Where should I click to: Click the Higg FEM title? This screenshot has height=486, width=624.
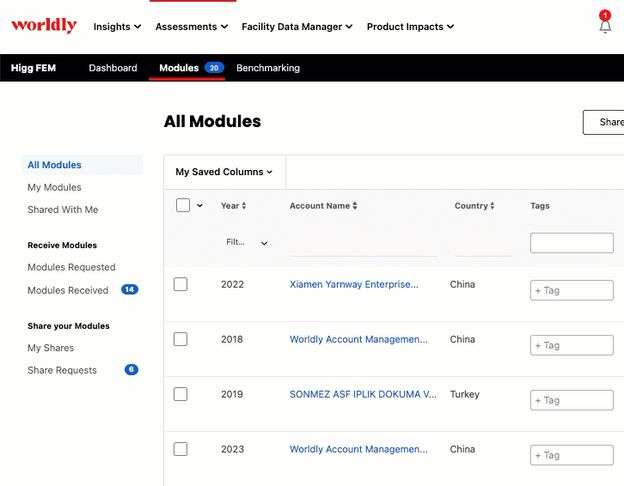pos(33,68)
